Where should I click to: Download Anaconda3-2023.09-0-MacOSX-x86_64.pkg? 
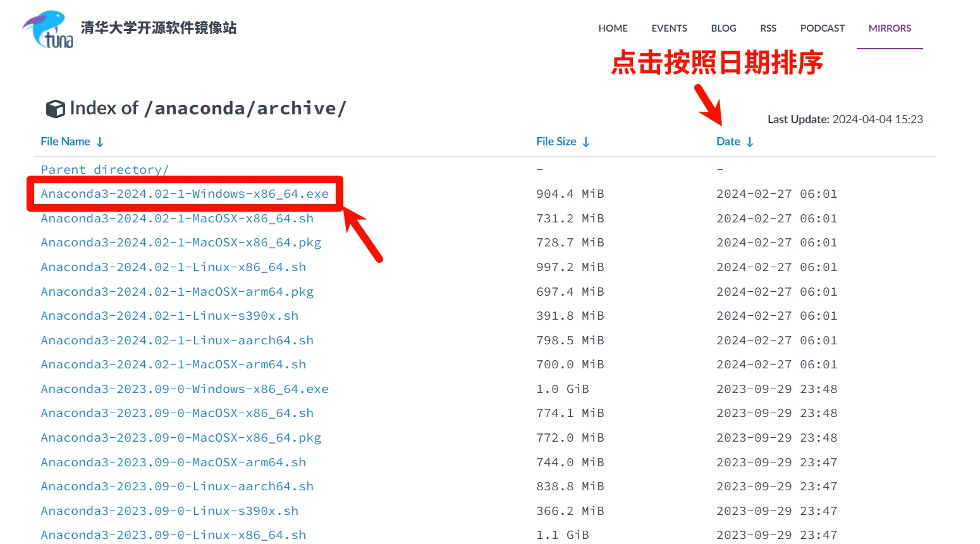pyautogui.click(x=181, y=438)
